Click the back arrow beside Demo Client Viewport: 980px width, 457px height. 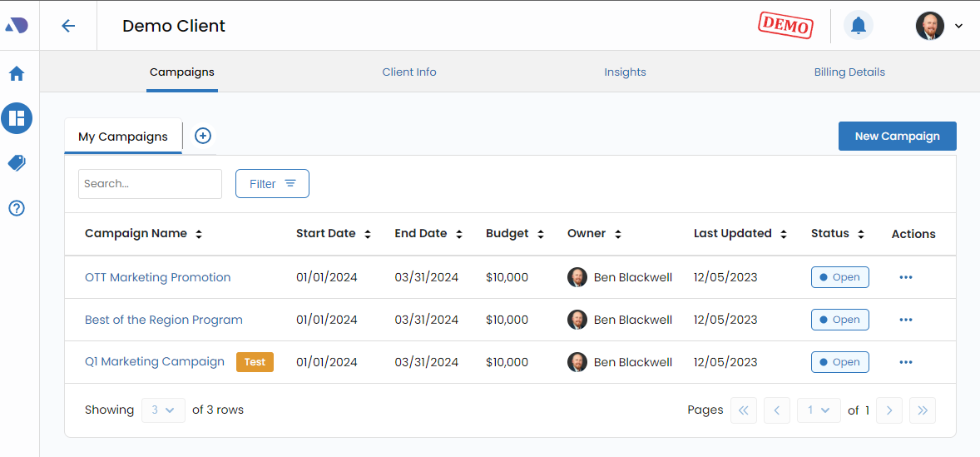tap(68, 26)
